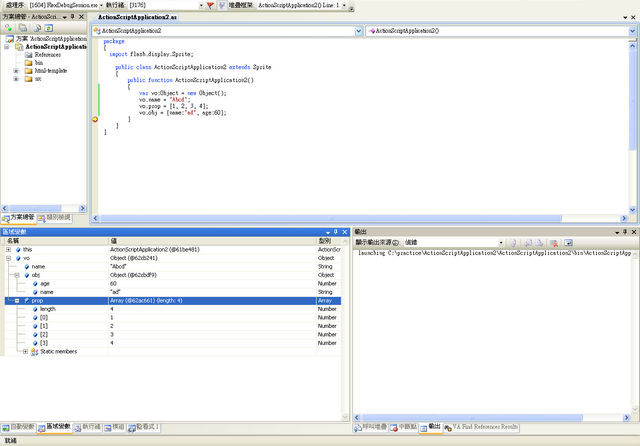Open the 執行緒 thread dropdown

(x=201, y=5)
